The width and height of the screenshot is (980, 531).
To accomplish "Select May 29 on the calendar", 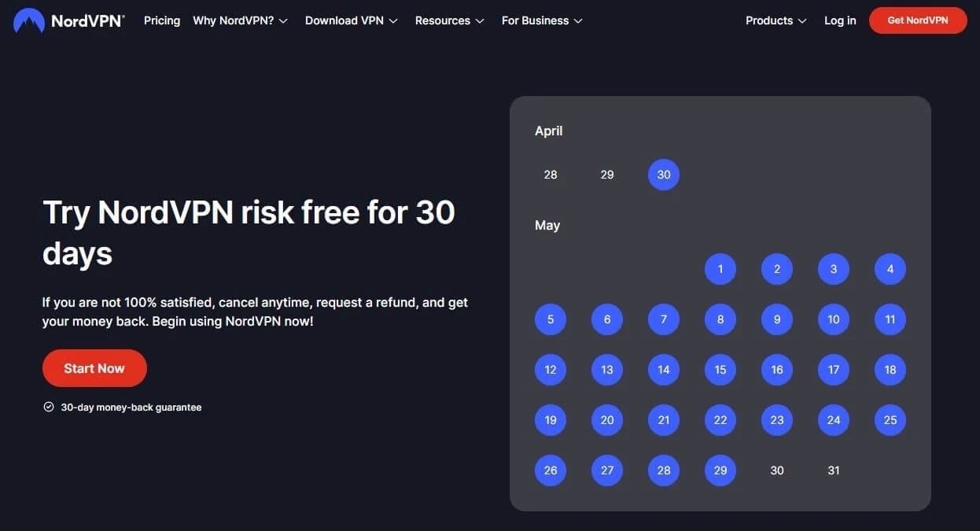I will [x=720, y=470].
